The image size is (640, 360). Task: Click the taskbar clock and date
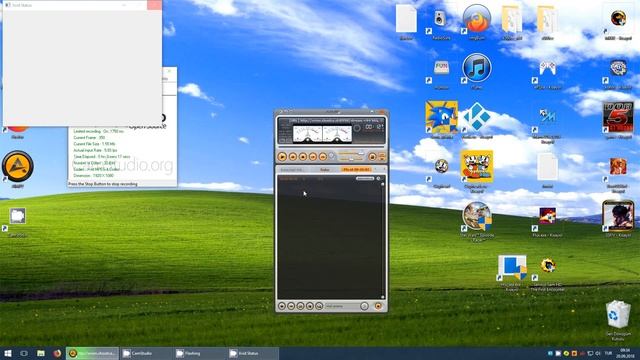tap(625, 353)
